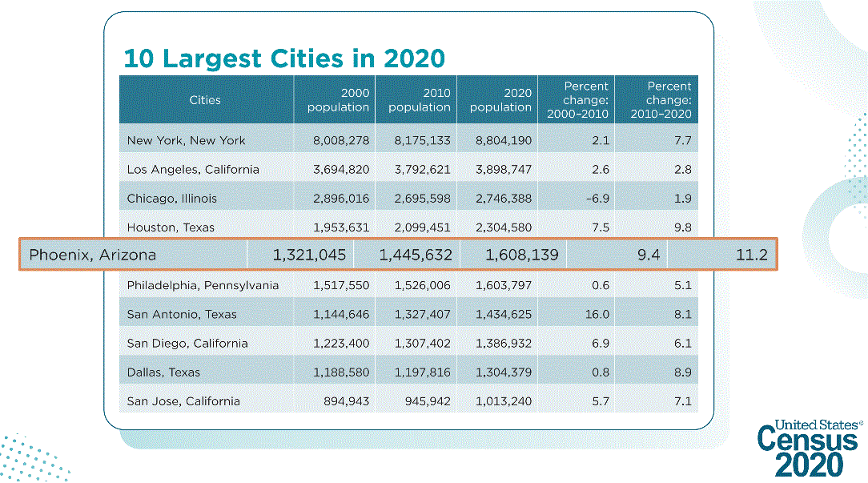Click Phoenix's percent change value 11.2
Screen dimensions: 868x483
pos(752,255)
